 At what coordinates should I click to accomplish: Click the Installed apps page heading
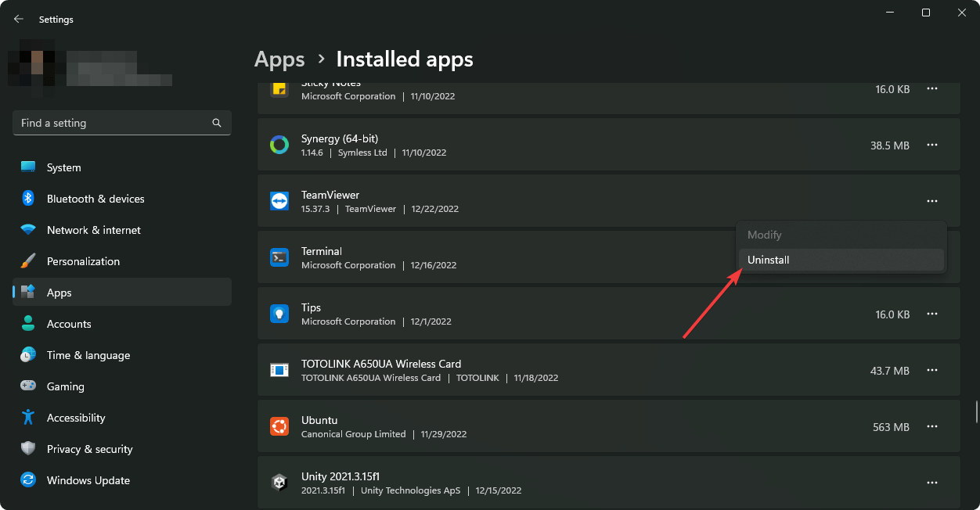(405, 59)
